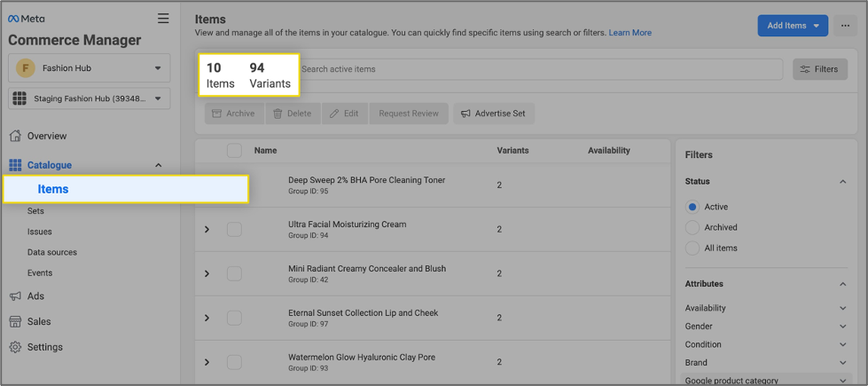Screen dimensions: 868x386
Task: Click the Overview house icon
Action: pyautogui.click(x=15, y=136)
